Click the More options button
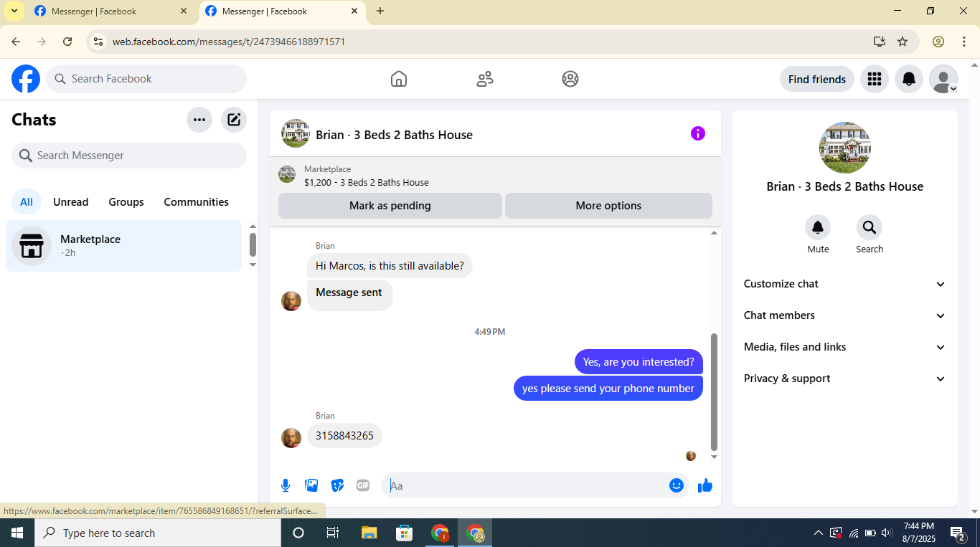Screen dimensions: 980x547 (608, 206)
